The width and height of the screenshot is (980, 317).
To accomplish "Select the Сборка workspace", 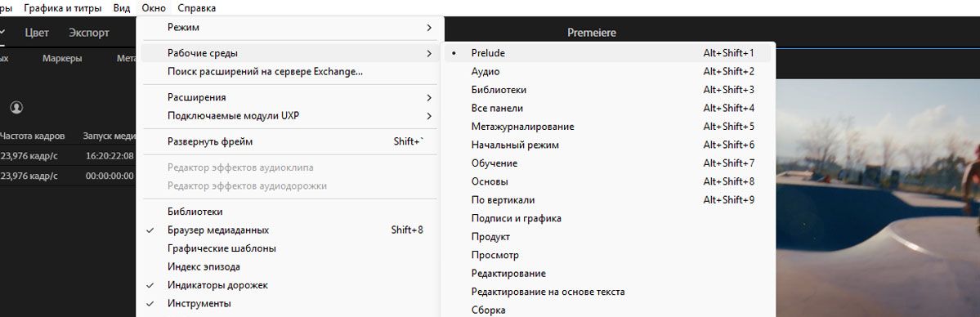I will [x=607, y=310].
